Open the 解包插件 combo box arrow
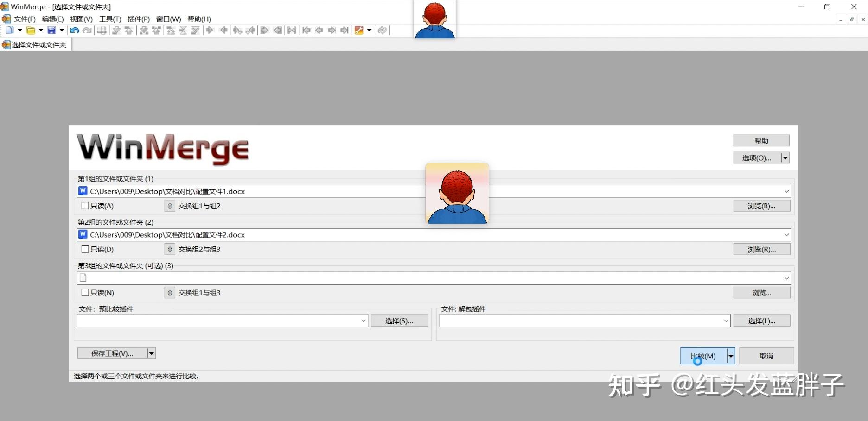 click(726, 320)
